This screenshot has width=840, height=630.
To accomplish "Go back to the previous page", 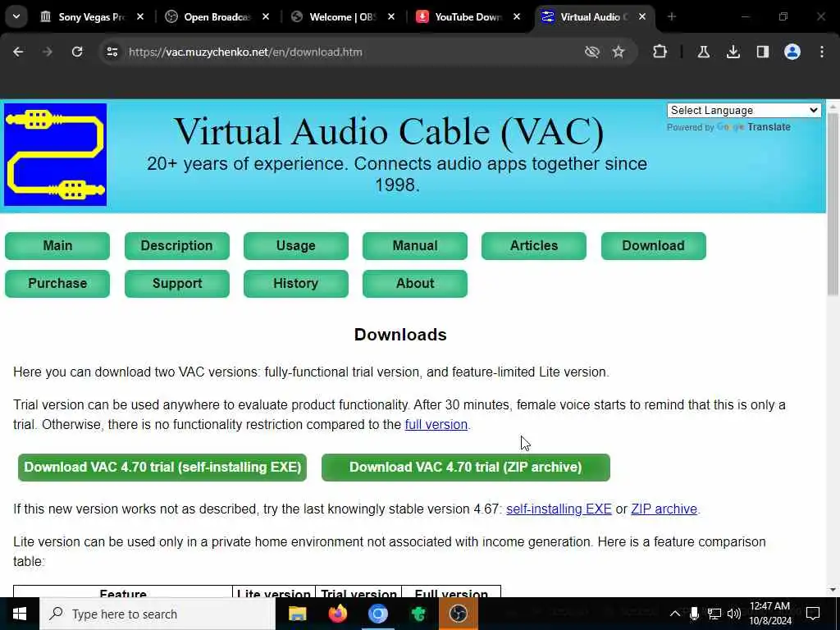I will pos(18,52).
